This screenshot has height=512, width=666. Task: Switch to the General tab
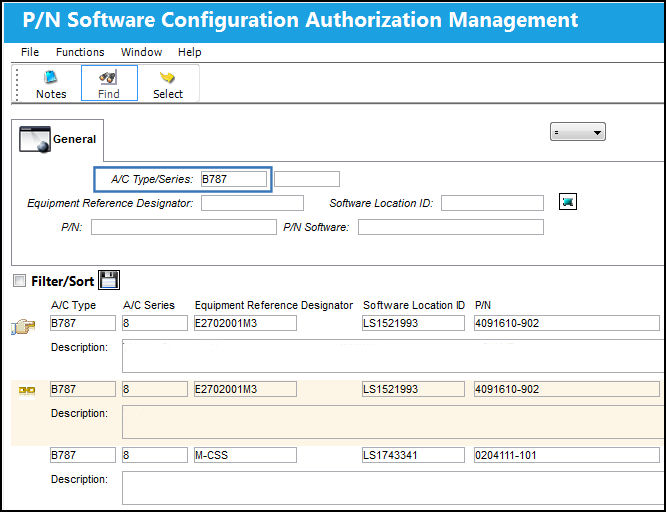(58, 139)
